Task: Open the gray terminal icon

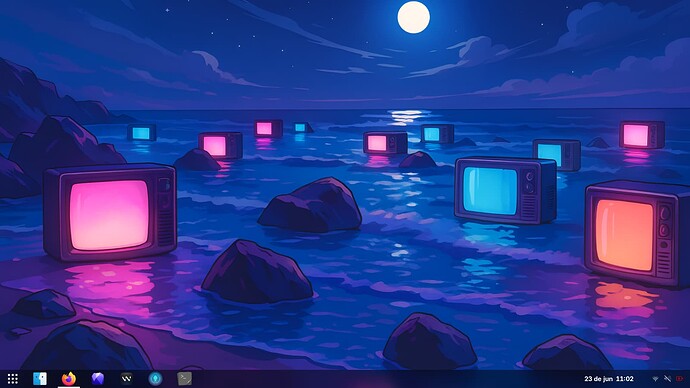Action: point(184,378)
